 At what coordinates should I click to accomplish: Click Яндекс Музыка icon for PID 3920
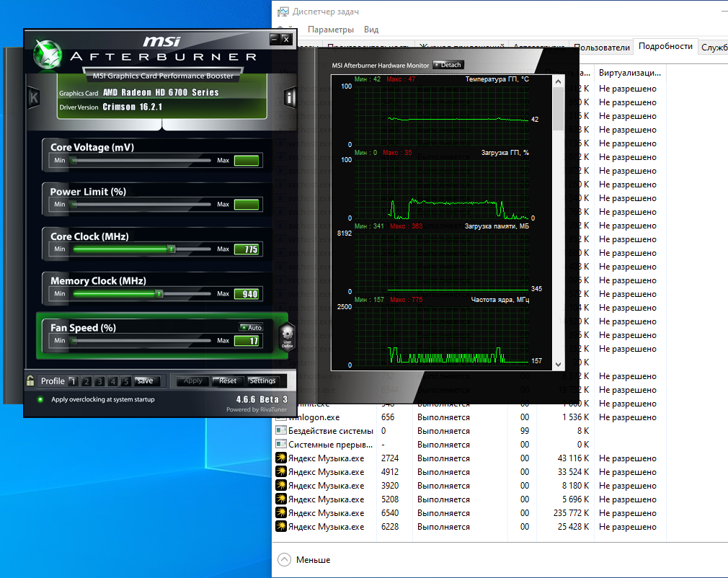pyautogui.click(x=281, y=485)
